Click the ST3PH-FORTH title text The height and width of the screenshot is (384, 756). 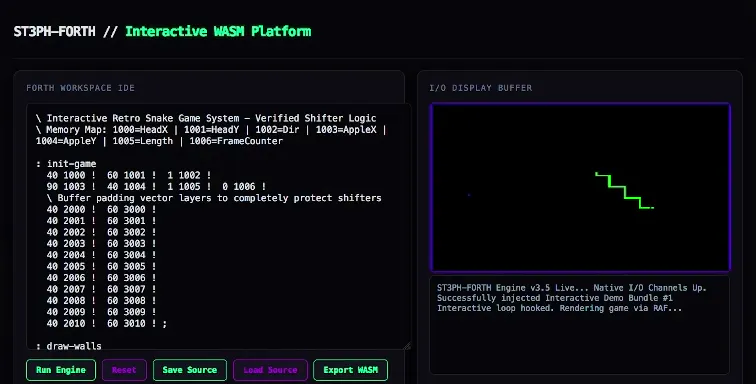pos(54,31)
